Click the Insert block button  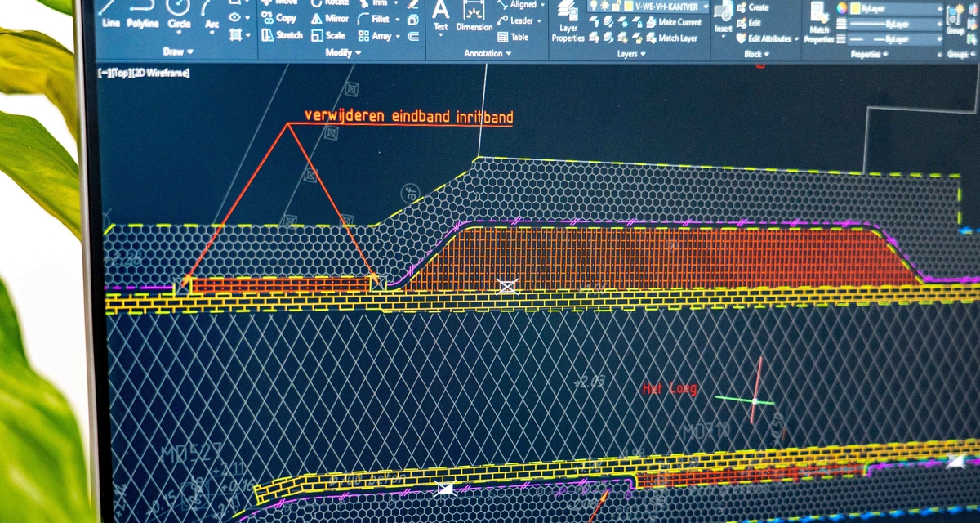click(x=724, y=18)
